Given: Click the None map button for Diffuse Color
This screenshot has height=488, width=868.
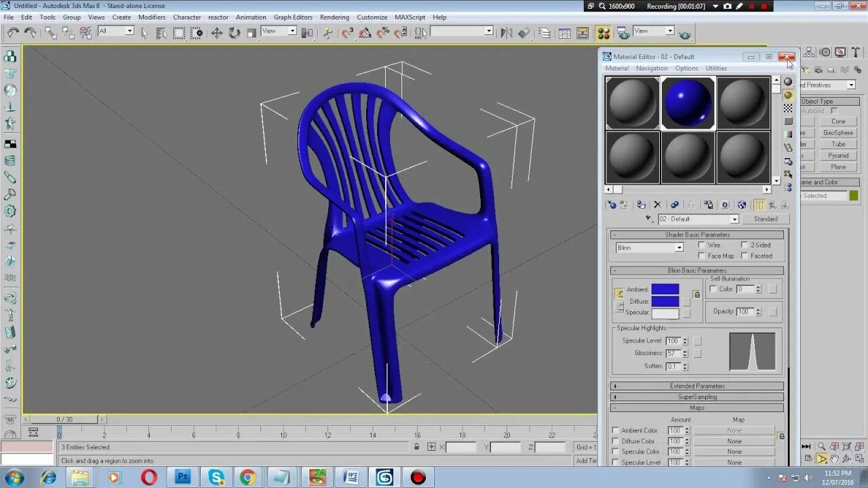Looking at the screenshot, I should coord(734,441).
